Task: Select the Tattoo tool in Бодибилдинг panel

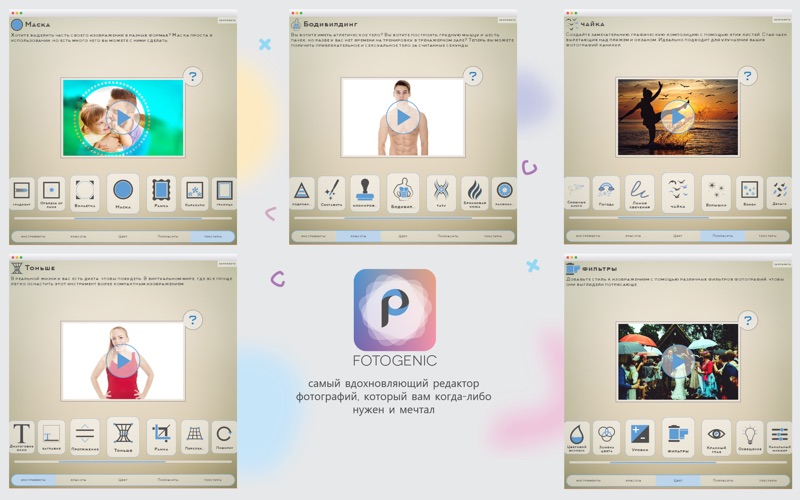Action: 441,193
